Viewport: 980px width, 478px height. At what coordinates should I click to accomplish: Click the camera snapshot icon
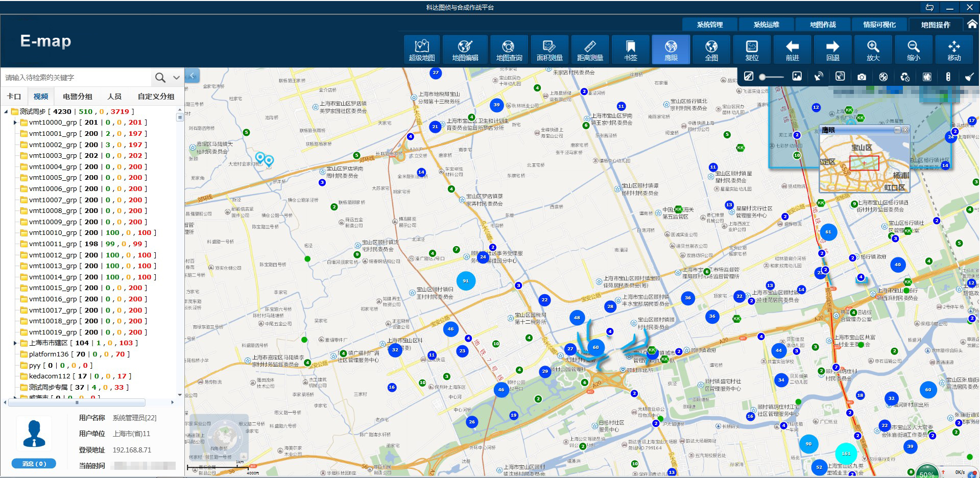pos(862,77)
